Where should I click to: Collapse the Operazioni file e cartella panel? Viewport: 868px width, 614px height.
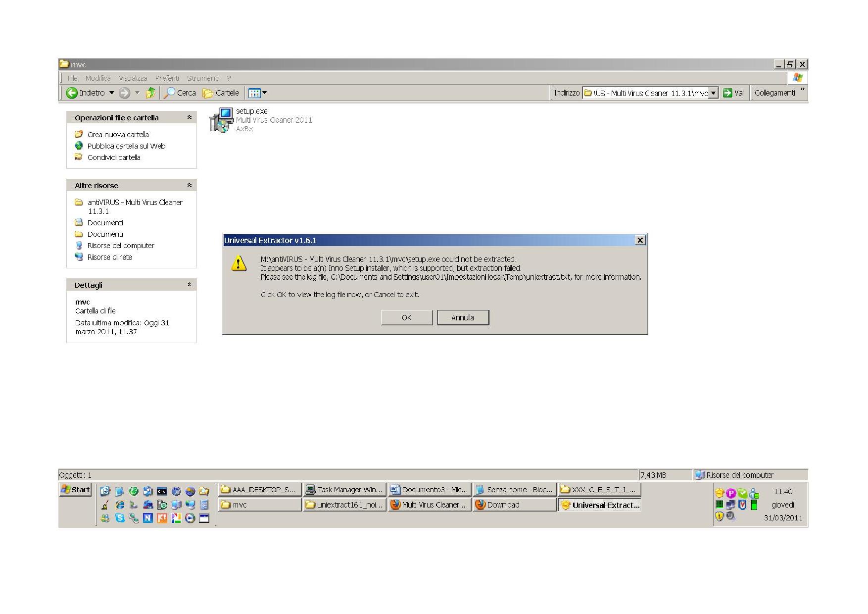click(189, 117)
